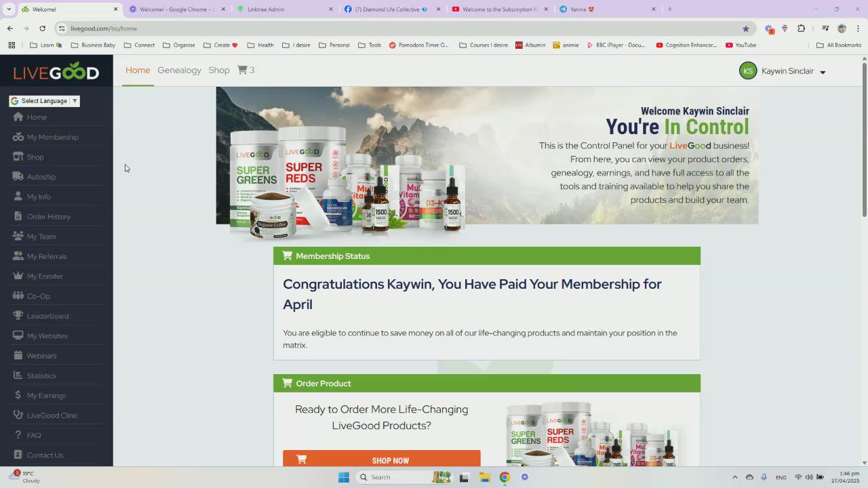
Task: Open Chrome extensions puzzle icon
Action: 801,28
